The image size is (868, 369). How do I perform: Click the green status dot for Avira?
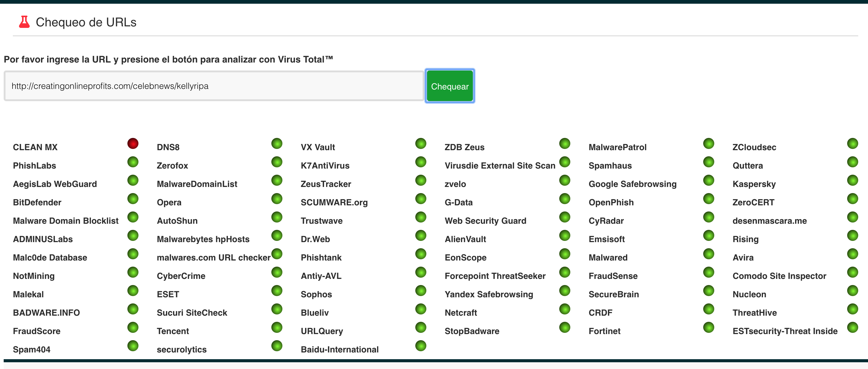click(x=852, y=254)
